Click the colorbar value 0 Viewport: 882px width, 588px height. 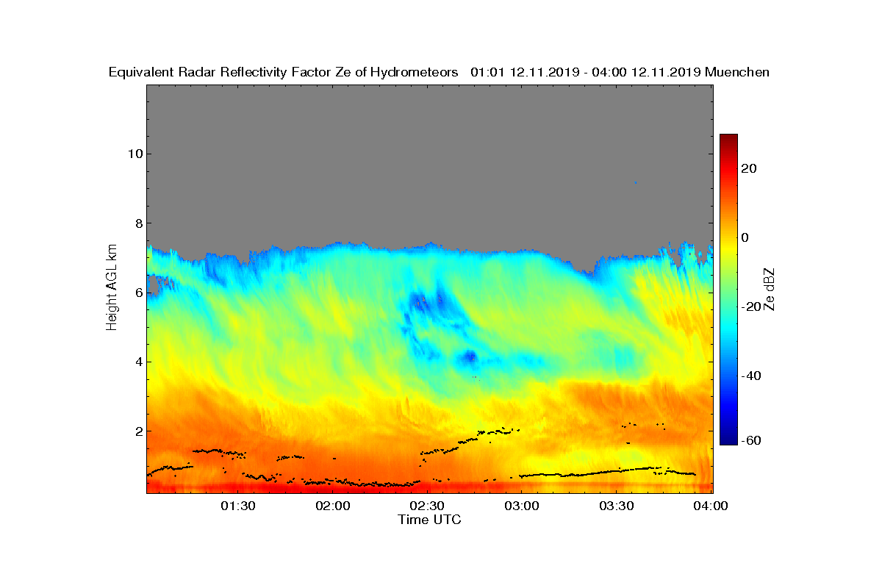(x=745, y=237)
